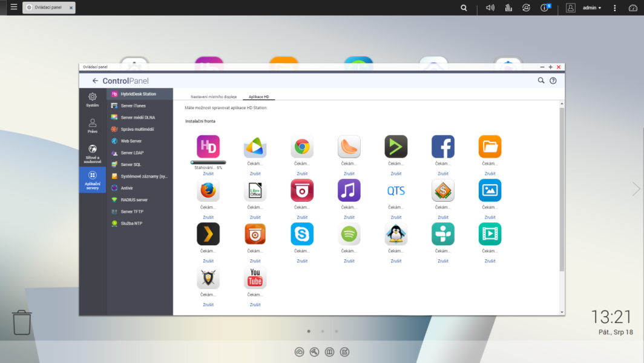Click the dollar sign app icon
Image resolution: width=644 pixels, height=363 pixels.
443,190
